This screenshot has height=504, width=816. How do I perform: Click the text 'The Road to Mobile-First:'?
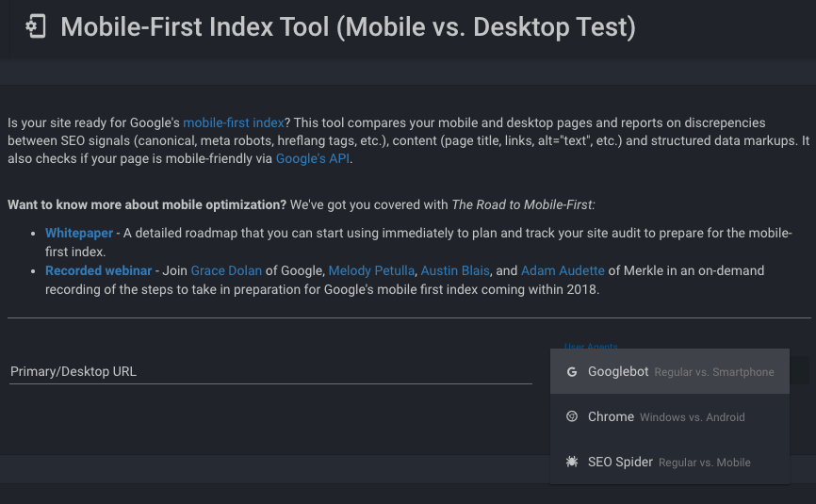point(523,205)
